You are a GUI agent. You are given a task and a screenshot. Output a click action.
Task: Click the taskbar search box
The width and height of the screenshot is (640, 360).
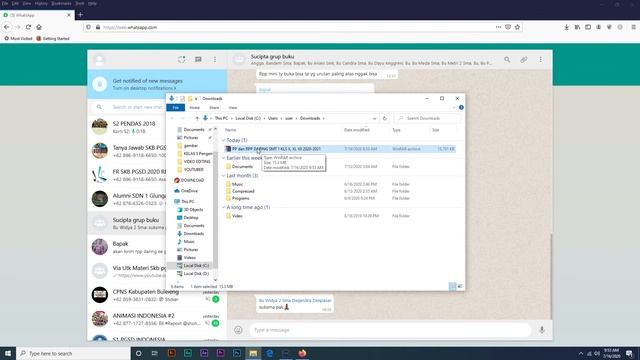[73, 353]
